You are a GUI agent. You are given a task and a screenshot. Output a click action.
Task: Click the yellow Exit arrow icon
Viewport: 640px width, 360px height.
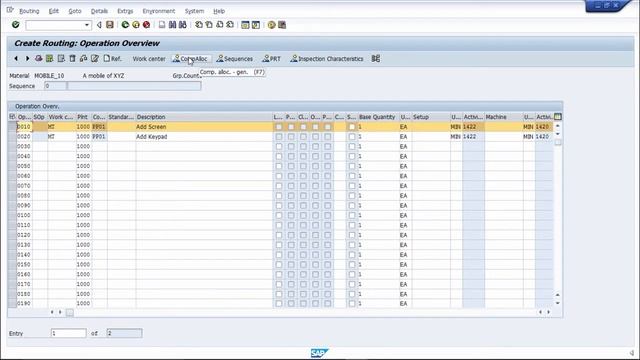click(x=136, y=25)
